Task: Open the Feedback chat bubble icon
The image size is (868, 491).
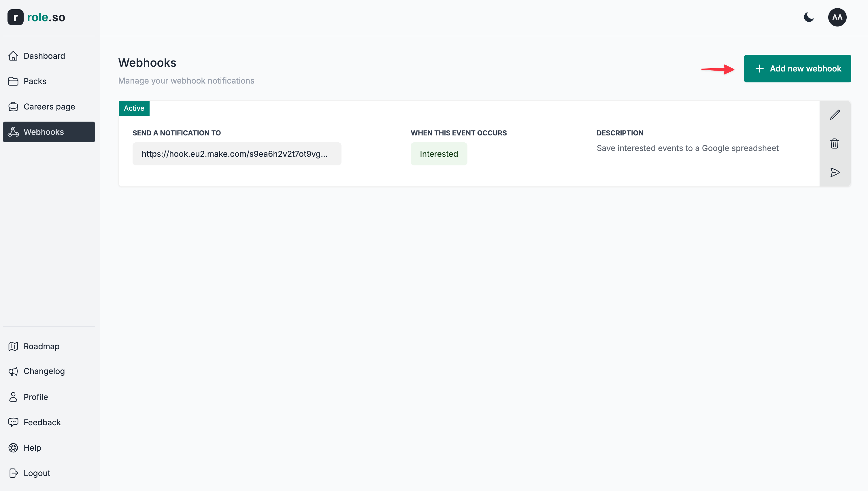Action: (13, 422)
